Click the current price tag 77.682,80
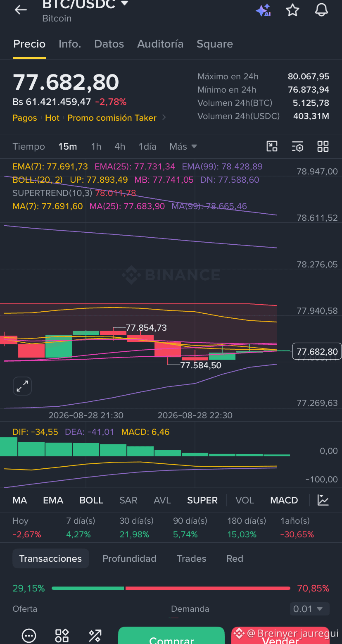This screenshot has width=342, height=644. [x=317, y=352]
